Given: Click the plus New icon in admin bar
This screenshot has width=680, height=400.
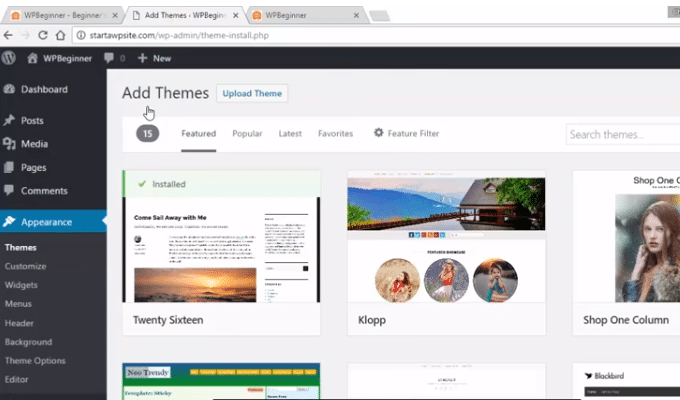Looking at the screenshot, I should coord(142,58).
